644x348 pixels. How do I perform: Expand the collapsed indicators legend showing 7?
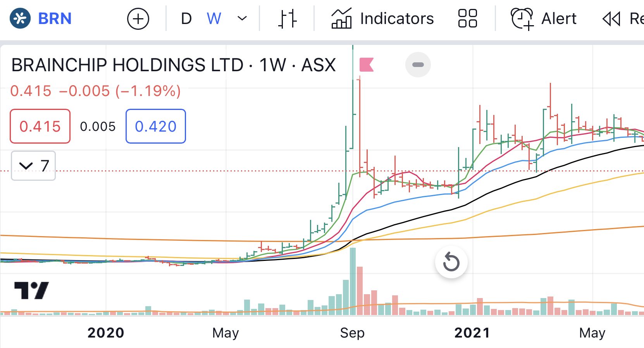point(33,166)
